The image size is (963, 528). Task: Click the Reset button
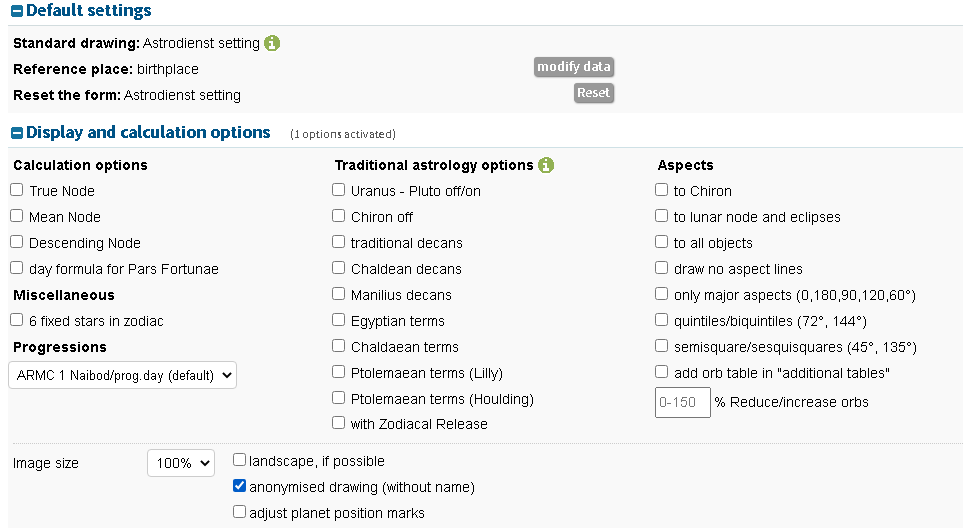click(593, 93)
